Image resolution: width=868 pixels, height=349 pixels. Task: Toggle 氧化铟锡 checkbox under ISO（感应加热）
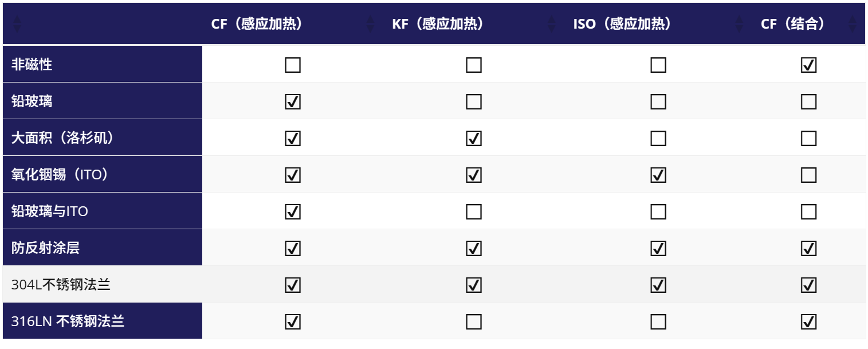658,175
